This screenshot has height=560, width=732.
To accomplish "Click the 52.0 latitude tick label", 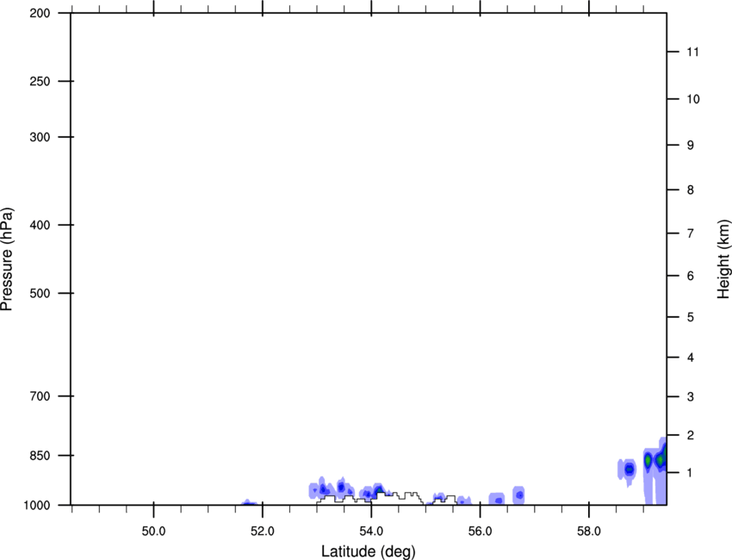I will coord(263,532).
